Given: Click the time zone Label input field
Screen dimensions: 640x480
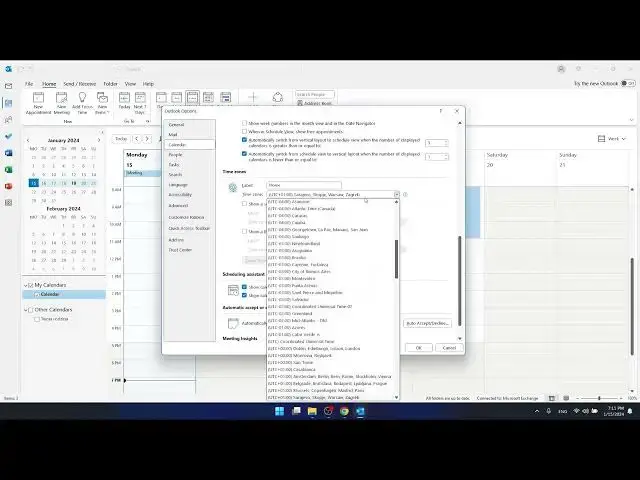Looking at the screenshot, I should [x=304, y=185].
